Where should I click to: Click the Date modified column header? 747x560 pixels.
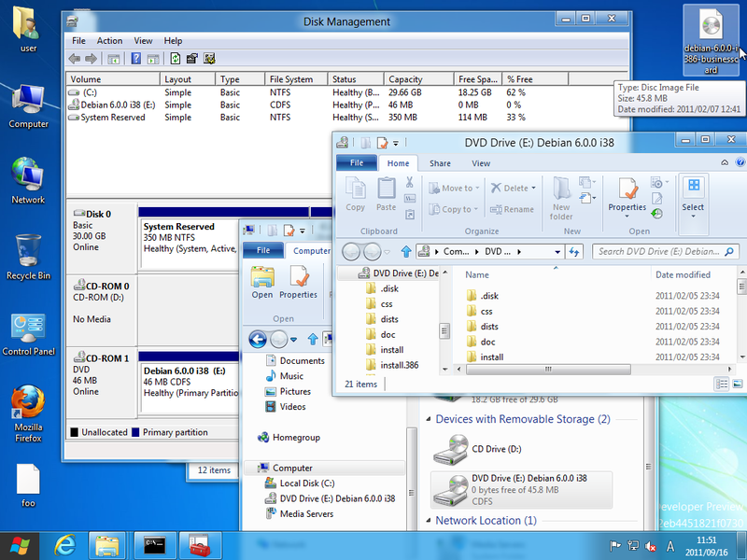pos(683,274)
